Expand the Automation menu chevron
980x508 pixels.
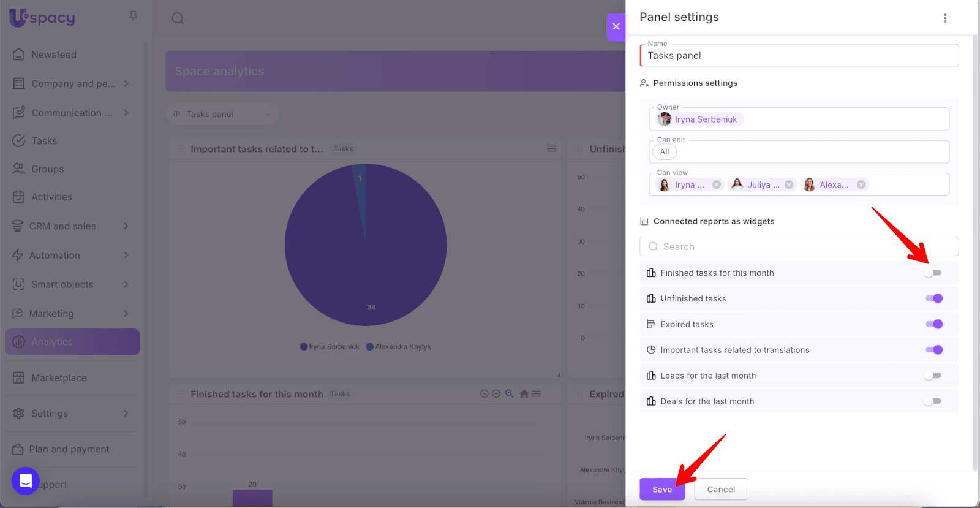coord(126,255)
